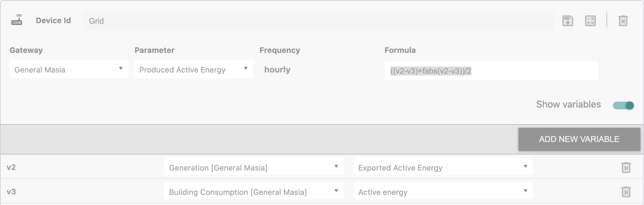Click the gateway router icon beside Device Id
The height and width of the screenshot is (205, 644).
(17, 20)
